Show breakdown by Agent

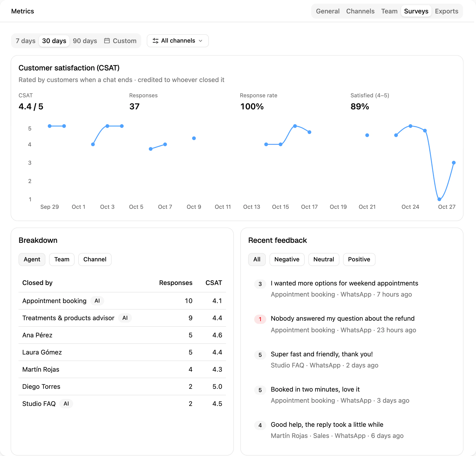tap(32, 259)
